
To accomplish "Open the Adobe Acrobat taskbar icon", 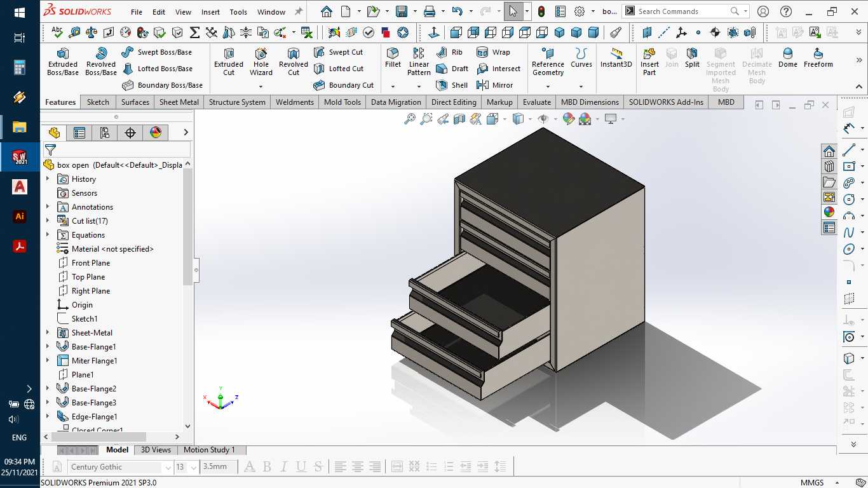I will point(20,246).
